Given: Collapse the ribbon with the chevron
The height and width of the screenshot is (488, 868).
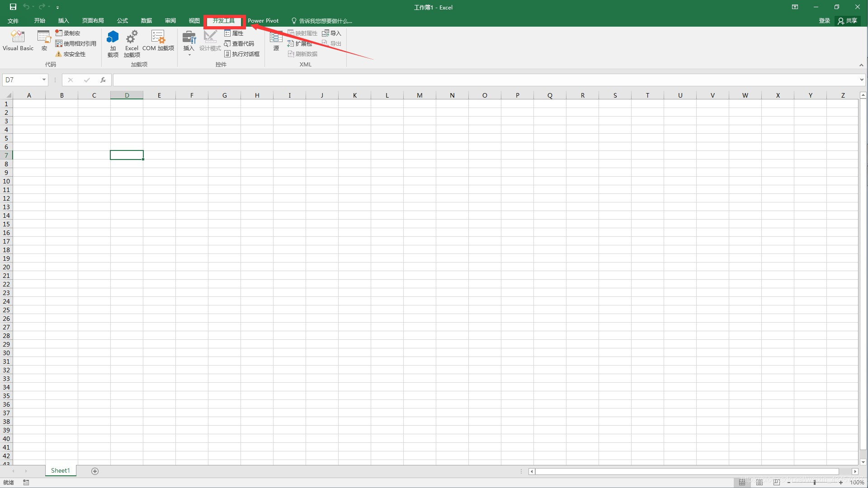Looking at the screenshot, I should pyautogui.click(x=861, y=65).
